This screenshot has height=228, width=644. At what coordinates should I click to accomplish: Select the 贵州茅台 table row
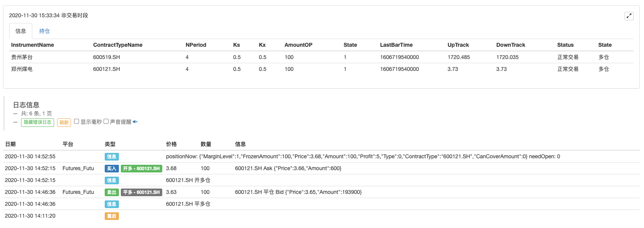pos(321,57)
